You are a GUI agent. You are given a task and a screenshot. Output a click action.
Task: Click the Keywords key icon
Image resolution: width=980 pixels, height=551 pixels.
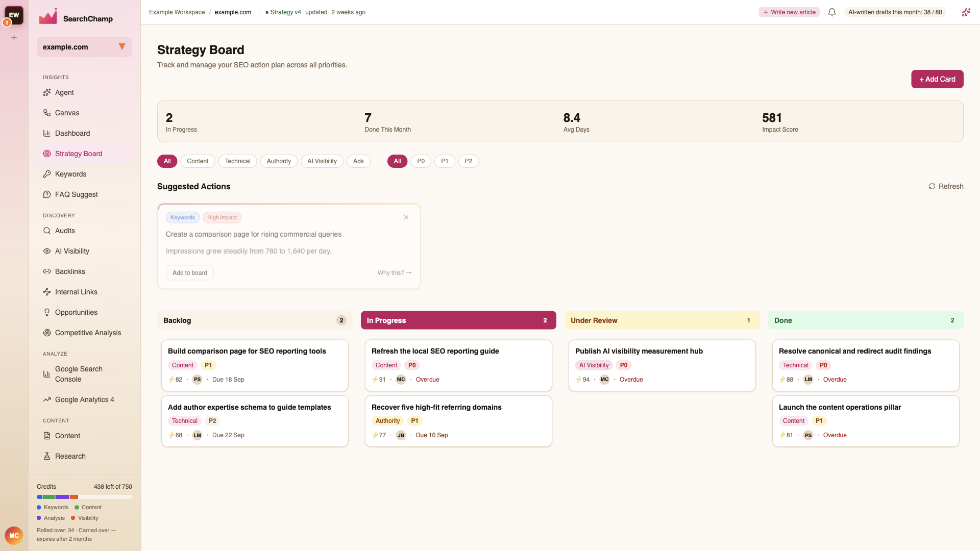tap(47, 174)
